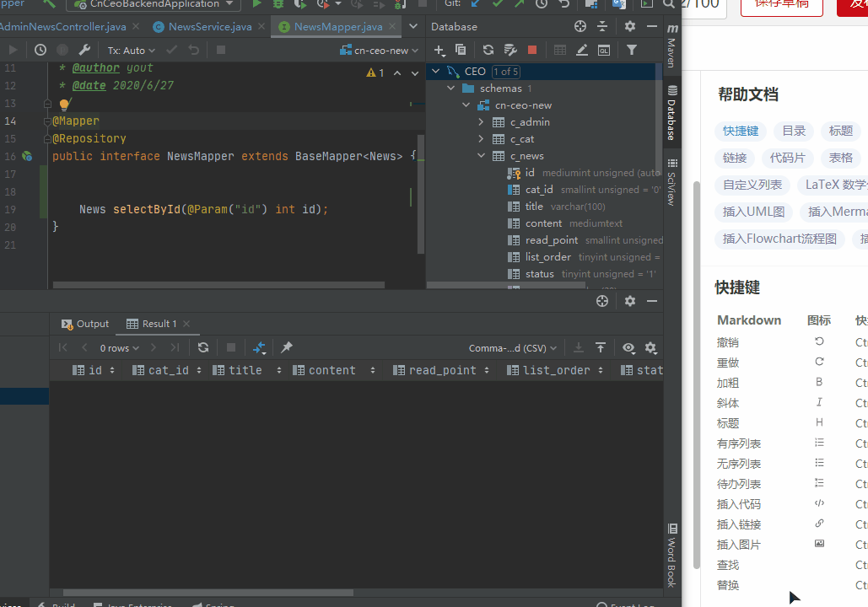Open the Tx: Auto transaction mode dropdown

pos(132,51)
